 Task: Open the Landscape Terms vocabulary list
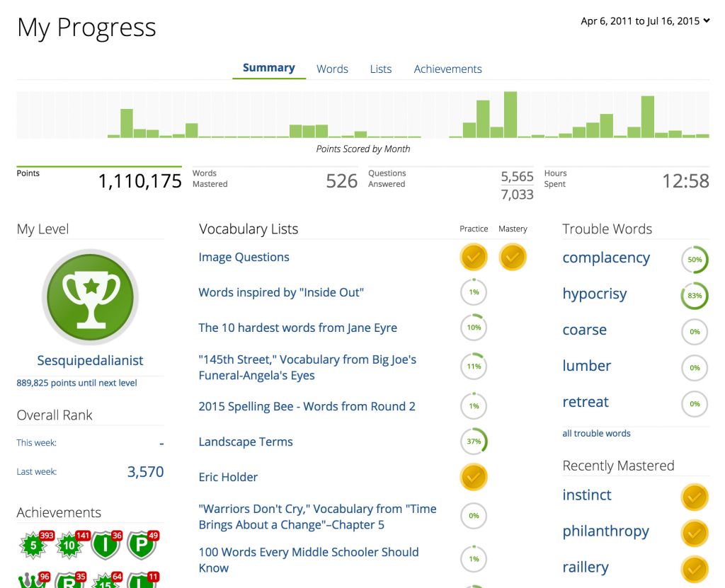point(246,442)
